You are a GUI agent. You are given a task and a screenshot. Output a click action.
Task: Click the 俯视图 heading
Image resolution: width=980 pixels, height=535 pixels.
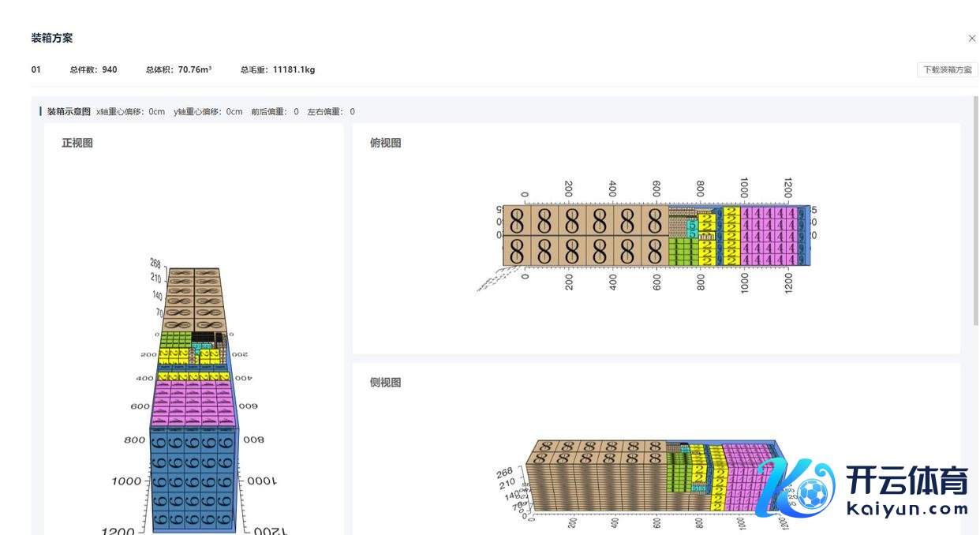click(x=386, y=143)
